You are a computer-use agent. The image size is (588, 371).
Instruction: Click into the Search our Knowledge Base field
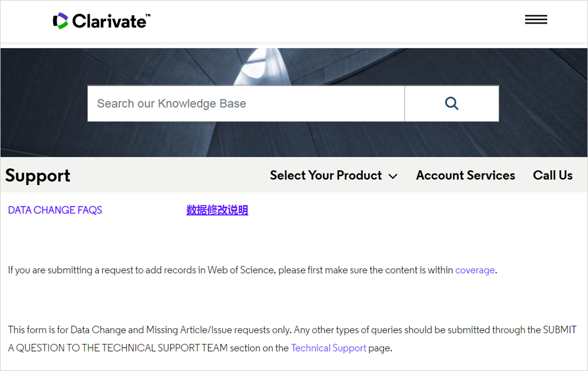pyautogui.click(x=246, y=103)
